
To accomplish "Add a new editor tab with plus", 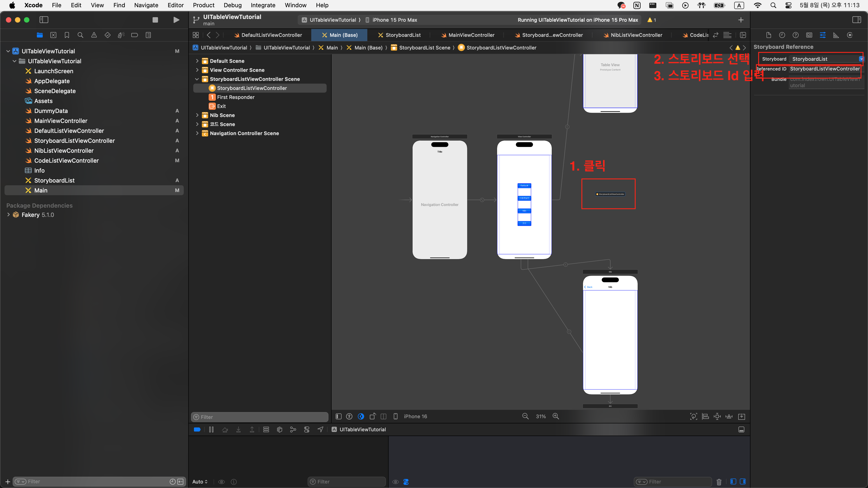I will 741,20.
